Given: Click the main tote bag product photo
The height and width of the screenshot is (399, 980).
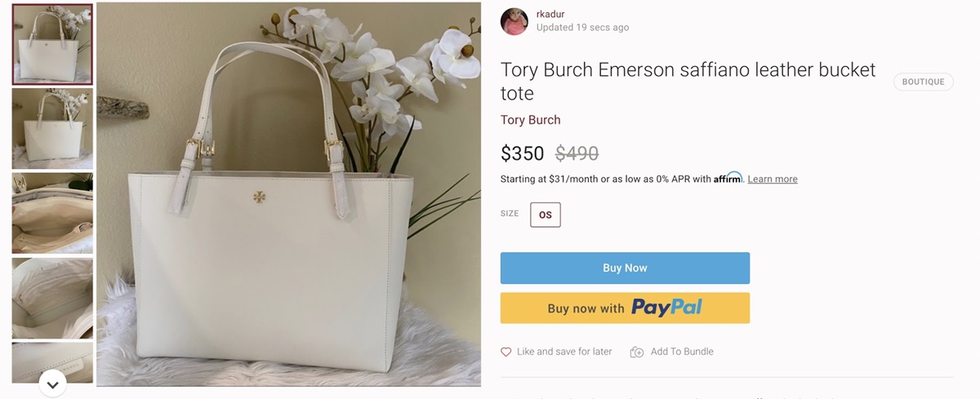Looking at the screenshot, I should pos(288,194).
